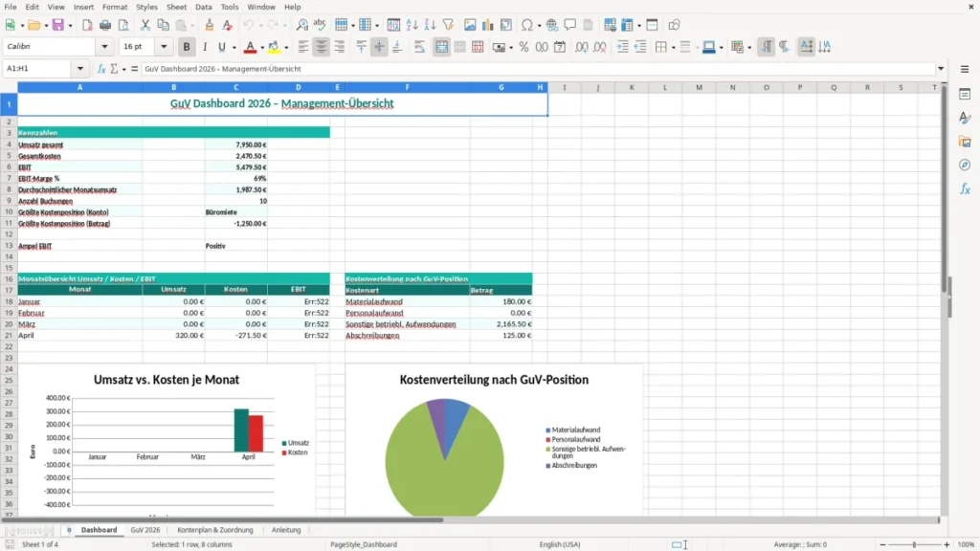980x551 pixels.
Task: Insert hyperlink globe icon
Action: 552,25
